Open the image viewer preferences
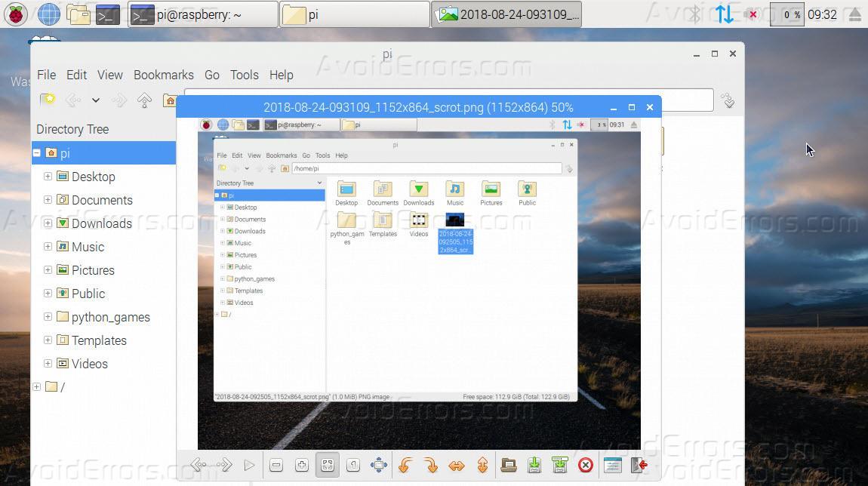Screen dimensions: 868x486 [612, 466]
